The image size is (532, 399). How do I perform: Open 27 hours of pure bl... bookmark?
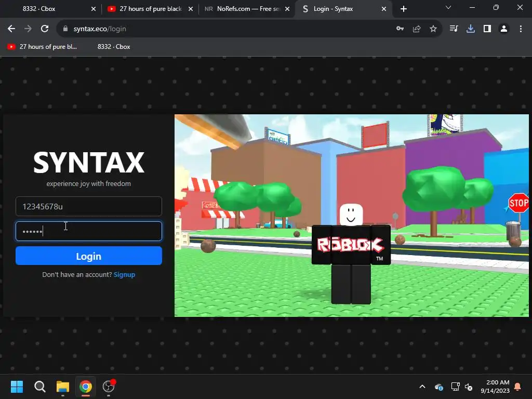click(x=42, y=47)
